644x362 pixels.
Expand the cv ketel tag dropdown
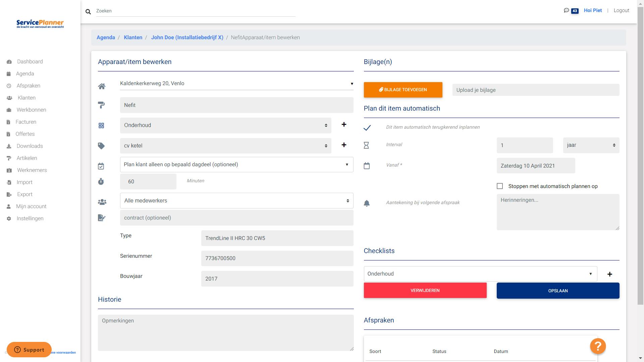click(225, 145)
